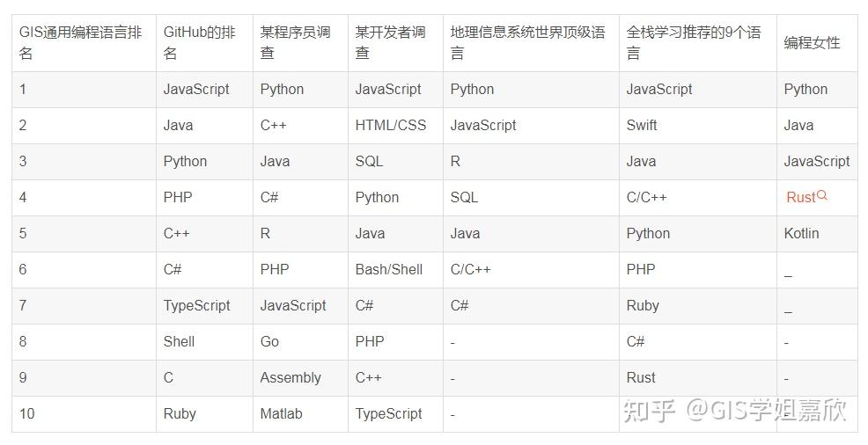Open the red Rust hyperlink
Screen dimensions: 868x445
801,197
